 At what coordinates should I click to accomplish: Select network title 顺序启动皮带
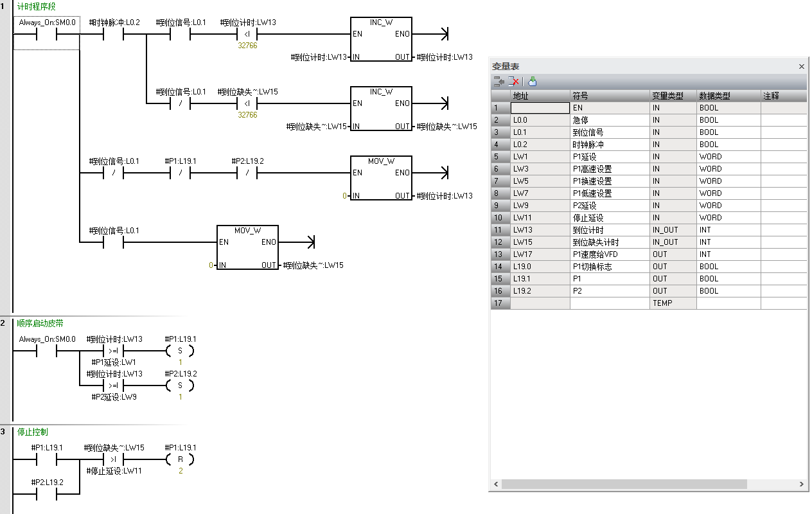pos(40,323)
